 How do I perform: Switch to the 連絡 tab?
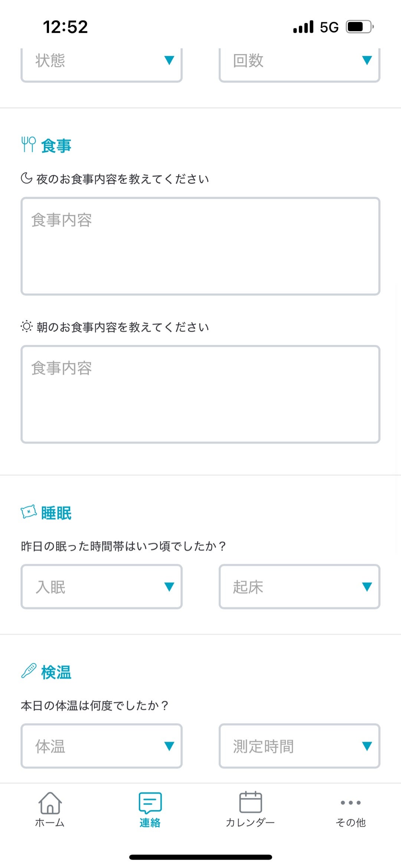pyautogui.click(x=150, y=810)
